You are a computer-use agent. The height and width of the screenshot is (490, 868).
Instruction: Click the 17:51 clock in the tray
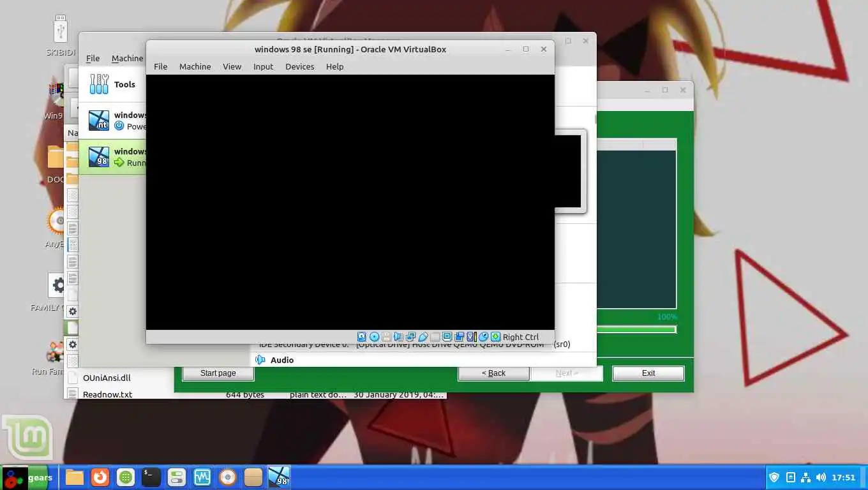[844, 477]
